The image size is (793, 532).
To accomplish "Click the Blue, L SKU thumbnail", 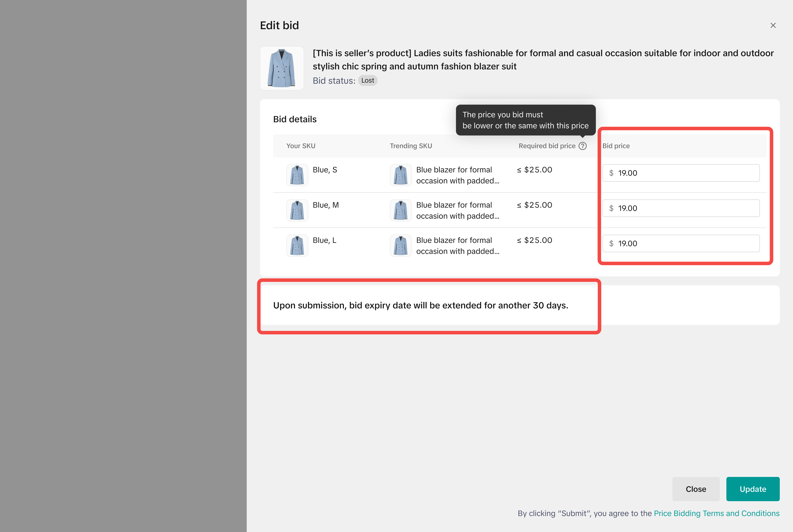I will [297, 246].
